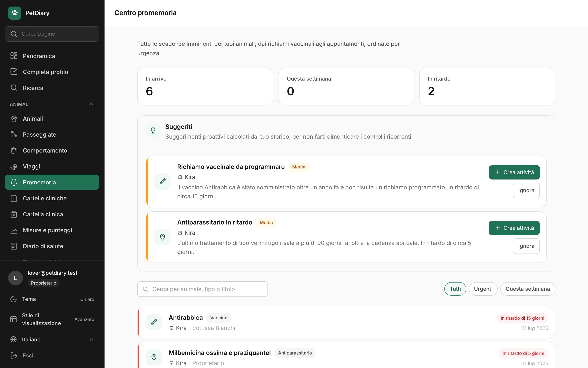Navigate to Comportamento
Screen dimensions: 588x368
(52, 150)
